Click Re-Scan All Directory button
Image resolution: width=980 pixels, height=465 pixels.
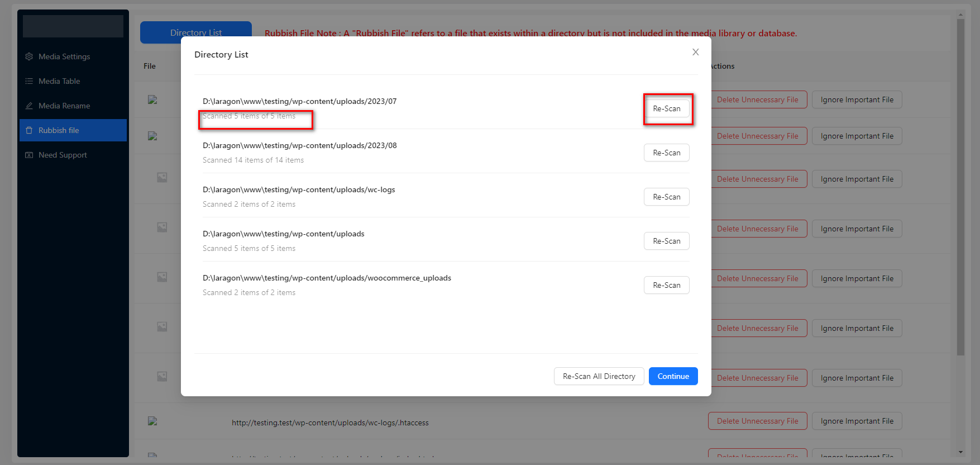pos(599,376)
